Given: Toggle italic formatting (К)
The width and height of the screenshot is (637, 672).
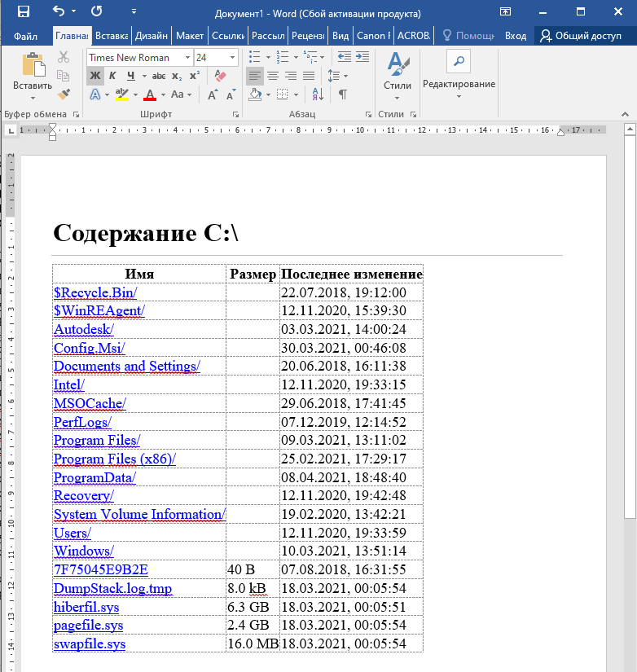Looking at the screenshot, I should click(112, 76).
